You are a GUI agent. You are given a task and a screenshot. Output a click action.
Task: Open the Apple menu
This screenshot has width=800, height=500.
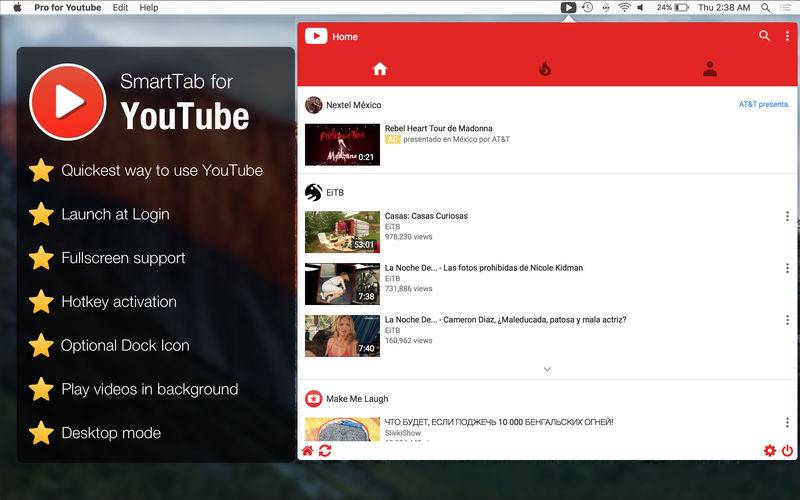pos(17,7)
